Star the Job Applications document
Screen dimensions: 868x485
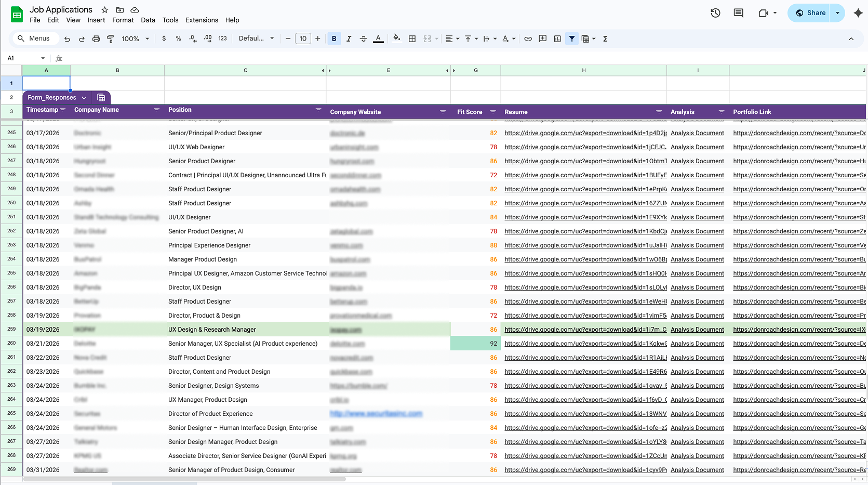pos(104,10)
